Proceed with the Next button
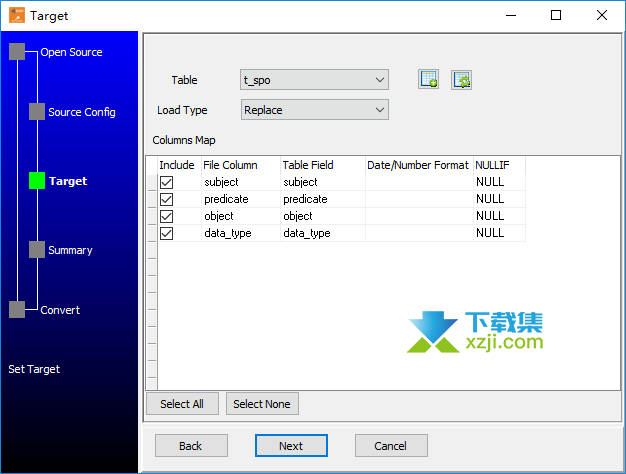 (x=291, y=446)
